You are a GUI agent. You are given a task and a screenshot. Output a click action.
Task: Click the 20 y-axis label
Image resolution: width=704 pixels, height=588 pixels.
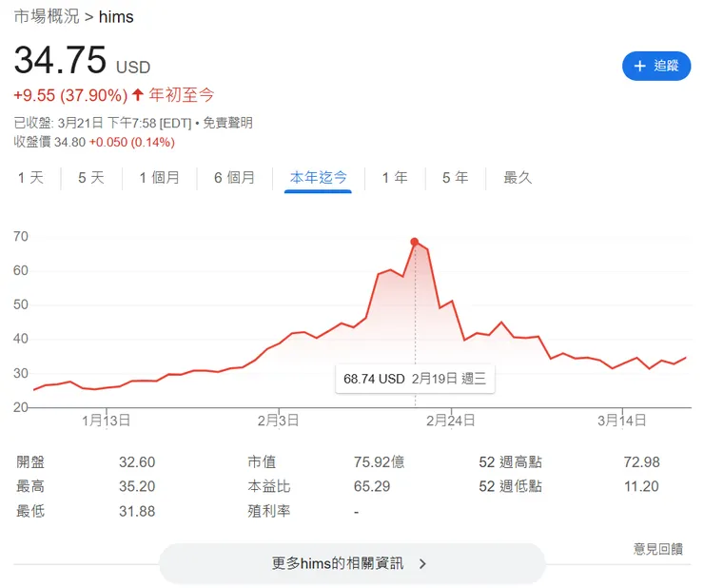[21, 407]
